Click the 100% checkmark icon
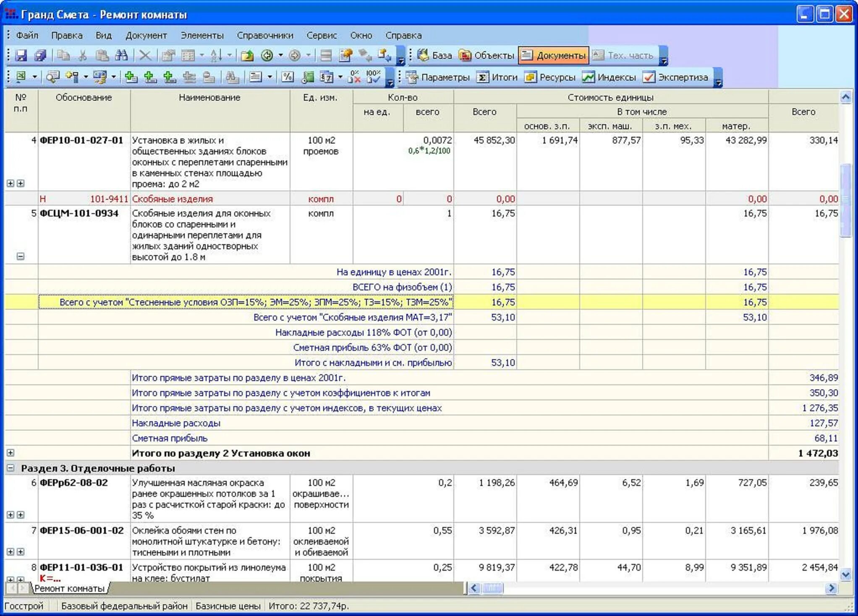This screenshot has width=858, height=616. [x=373, y=77]
